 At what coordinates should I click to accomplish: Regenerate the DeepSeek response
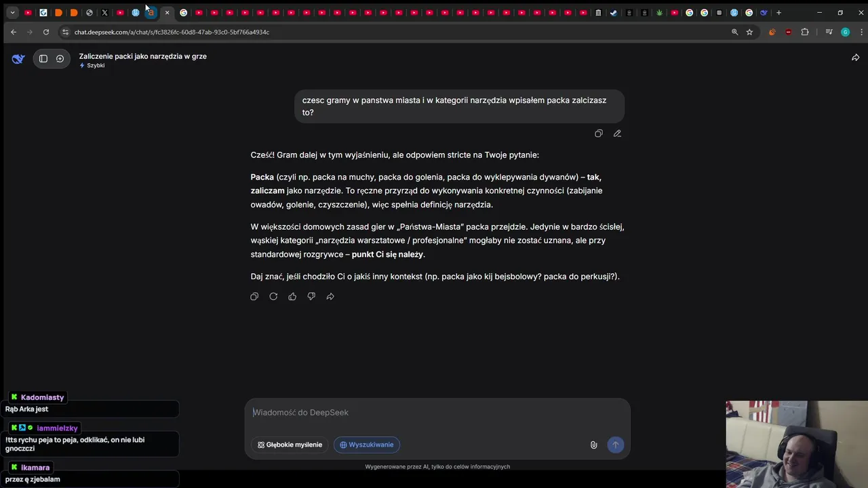[x=273, y=296]
